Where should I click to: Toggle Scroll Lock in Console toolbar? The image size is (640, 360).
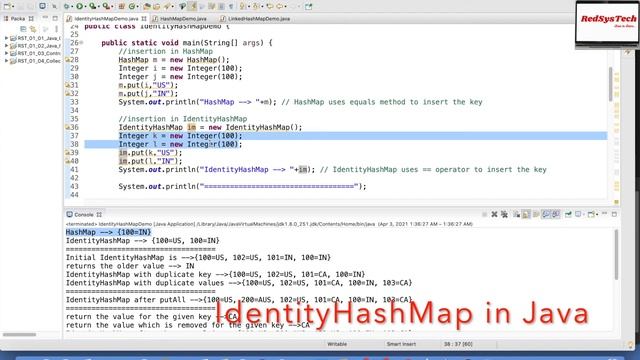[x=526, y=214]
